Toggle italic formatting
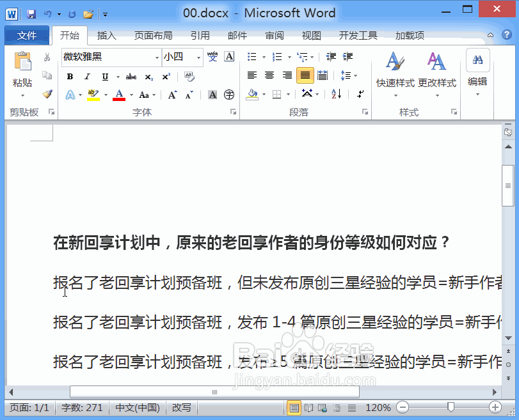Image resolution: width=519 pixels, height=420 pixels. coord(86,77)
